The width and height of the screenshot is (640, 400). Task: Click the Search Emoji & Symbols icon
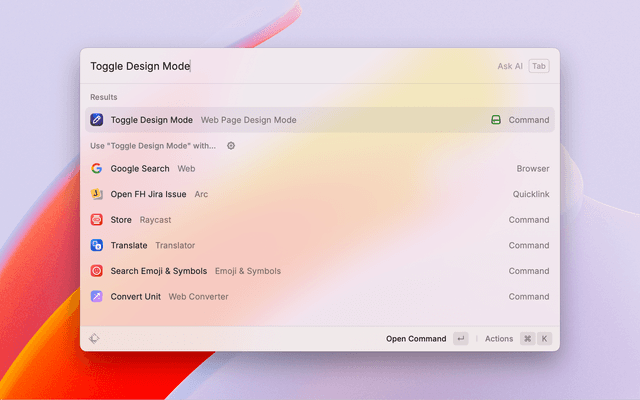click(x=97, y=271)
